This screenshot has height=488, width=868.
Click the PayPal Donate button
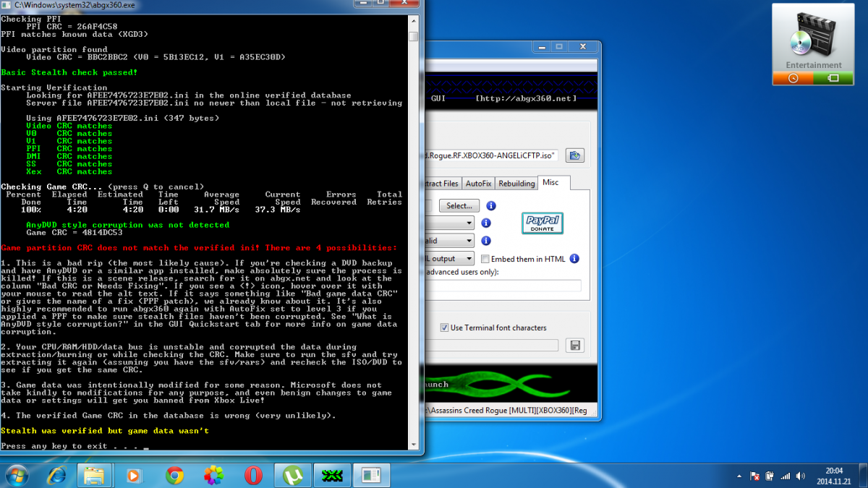tap(542, 223)
